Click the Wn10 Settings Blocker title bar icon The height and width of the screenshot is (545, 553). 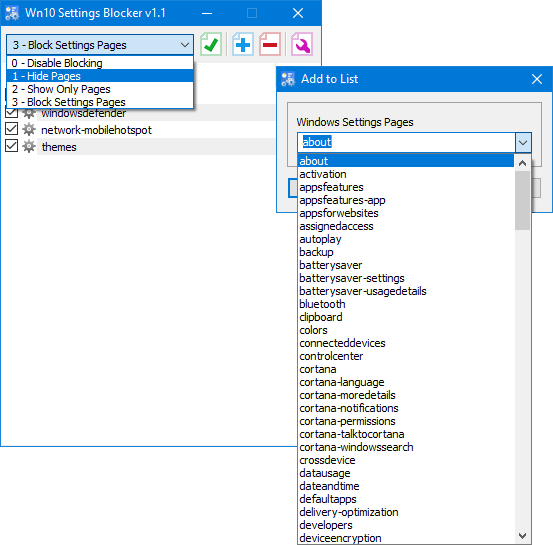pyautogui.click(x=12, y=13)
